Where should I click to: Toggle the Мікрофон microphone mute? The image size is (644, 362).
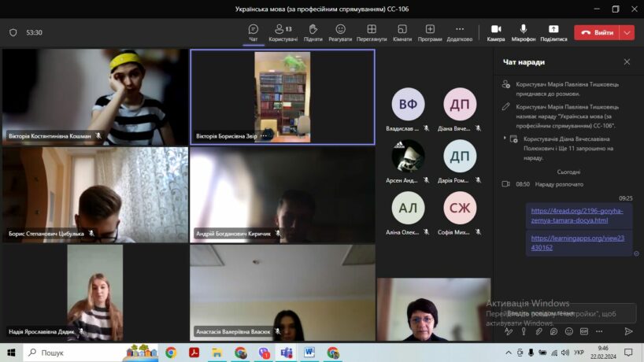(x=524, y=32)
